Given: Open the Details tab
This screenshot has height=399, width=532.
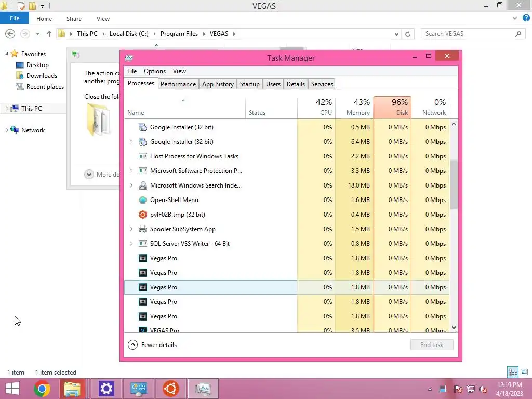Looking at the screenshot, I should (x=296, y=84).
